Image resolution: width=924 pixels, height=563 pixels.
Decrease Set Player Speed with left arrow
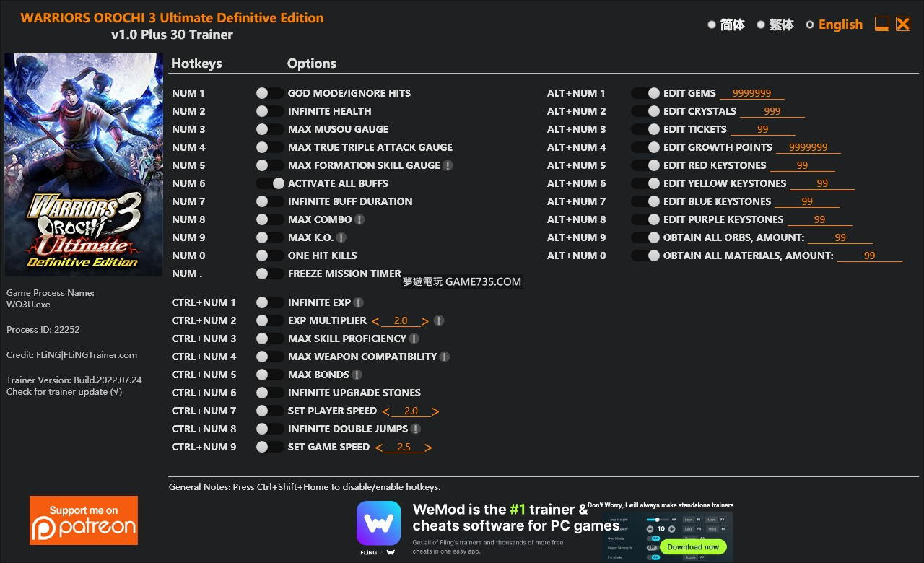386,411
